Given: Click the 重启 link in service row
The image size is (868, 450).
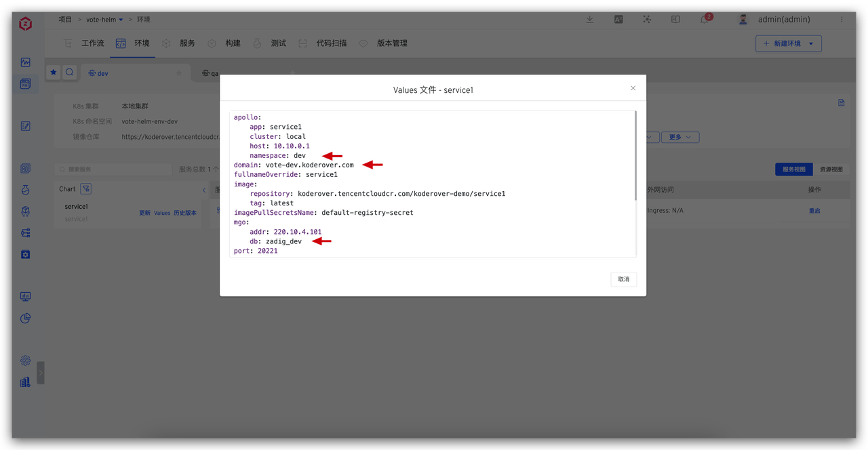Looking at the screenshot, I should [814, 211].
